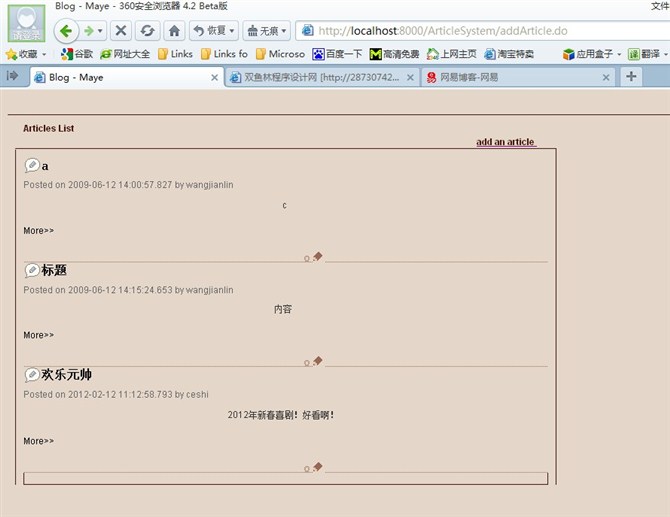
Task: Go forward with the forward arrow
Action: 89,31
